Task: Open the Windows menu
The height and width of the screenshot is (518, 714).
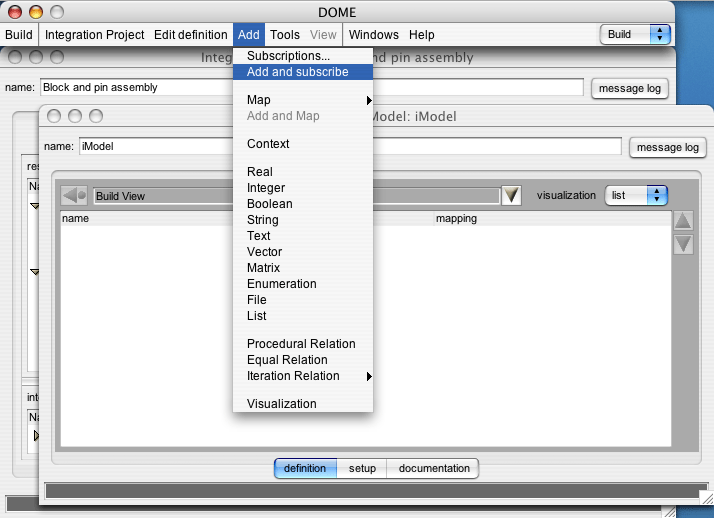Action: click(x=373, y=35)
